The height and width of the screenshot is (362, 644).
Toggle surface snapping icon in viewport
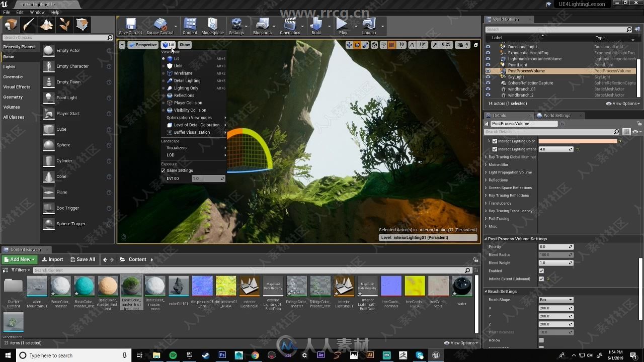(x=383, y=45)
